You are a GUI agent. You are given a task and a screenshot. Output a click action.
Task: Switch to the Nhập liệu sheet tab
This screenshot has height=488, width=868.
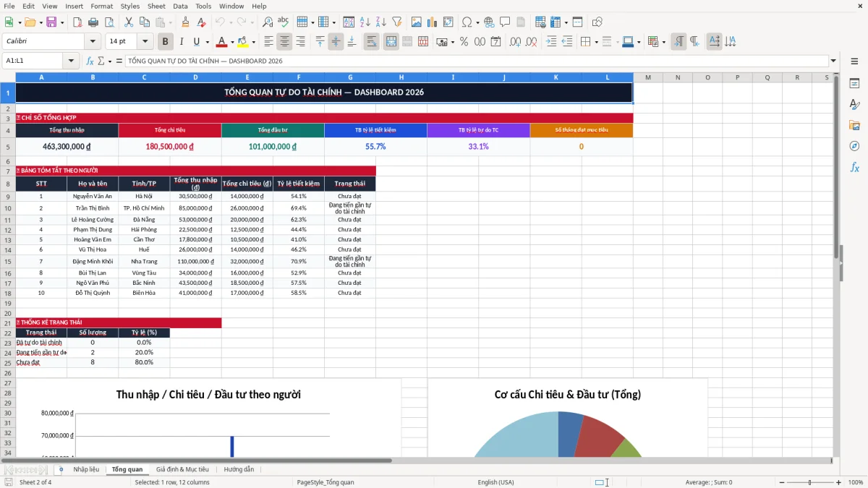(x=86, y=469)
